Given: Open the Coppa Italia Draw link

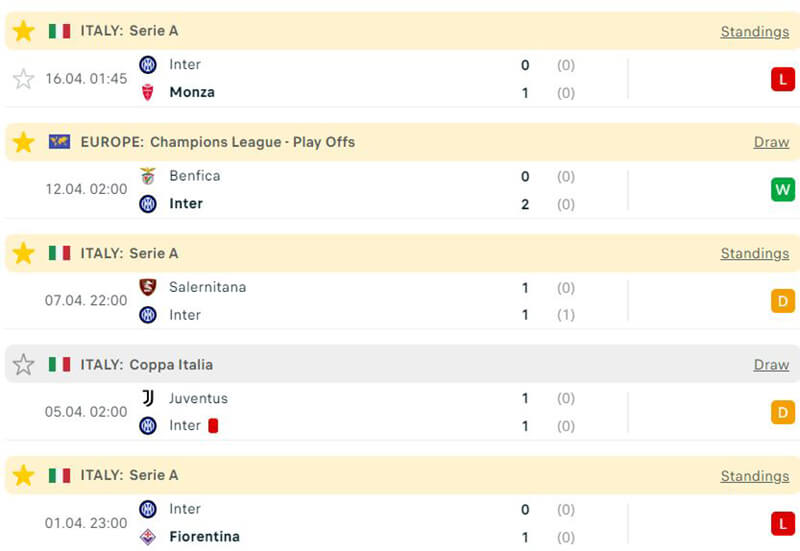Looking at the screenshot, I should point(771,365).
